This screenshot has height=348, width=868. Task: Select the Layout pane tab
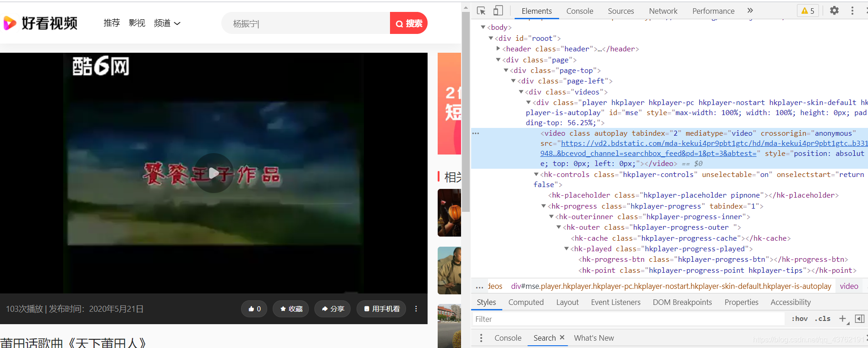click(x=567, y=302)
